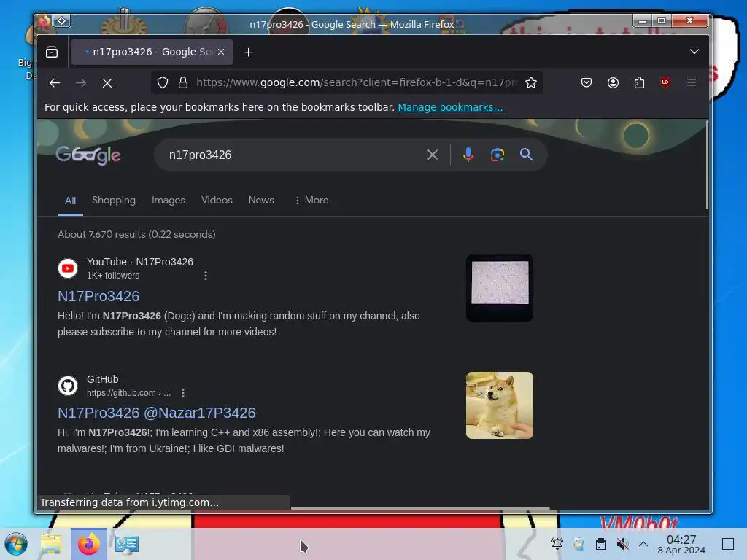This screenshot has width=747, height=560.
Task: Click the Google search magnifier button
Action: 526,155
